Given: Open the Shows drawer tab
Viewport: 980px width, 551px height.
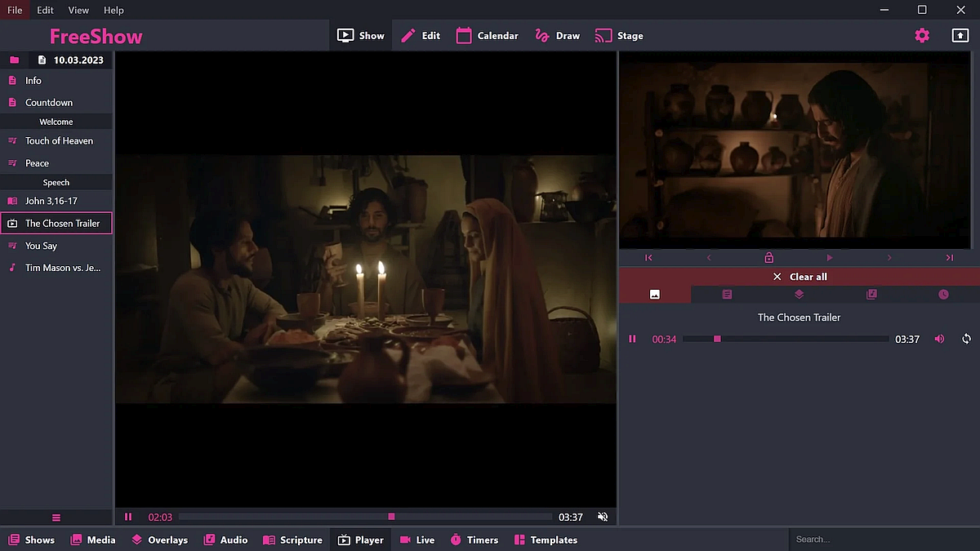Looking at the screenshot, I should click(31, 540).
